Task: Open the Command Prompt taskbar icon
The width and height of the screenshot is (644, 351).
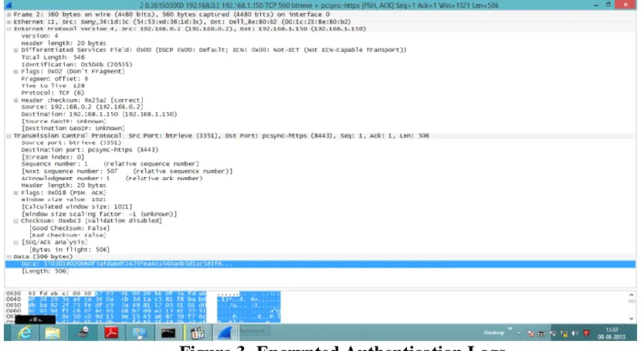Action: [168, 332]
